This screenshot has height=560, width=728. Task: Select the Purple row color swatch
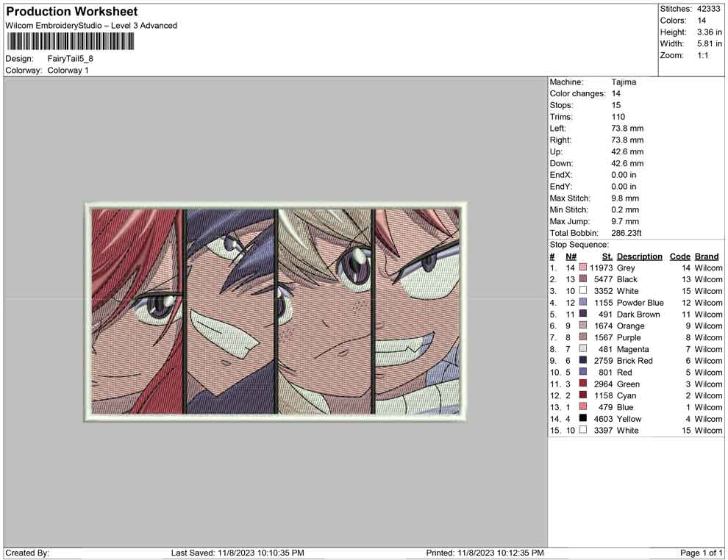coord(582,337)
